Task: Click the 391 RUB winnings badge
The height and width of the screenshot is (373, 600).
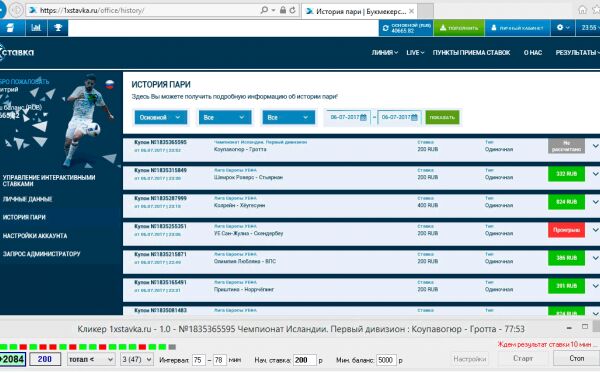Action: point(566,286)
